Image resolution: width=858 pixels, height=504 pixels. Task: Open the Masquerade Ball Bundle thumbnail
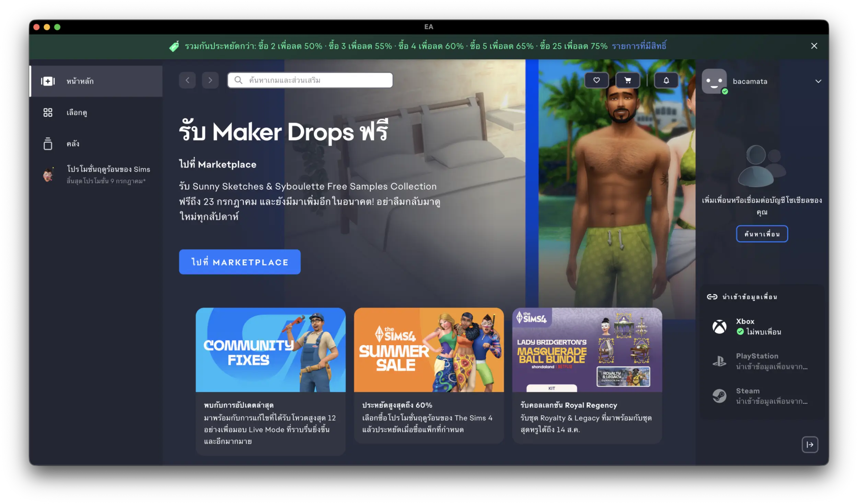[587, 350]
